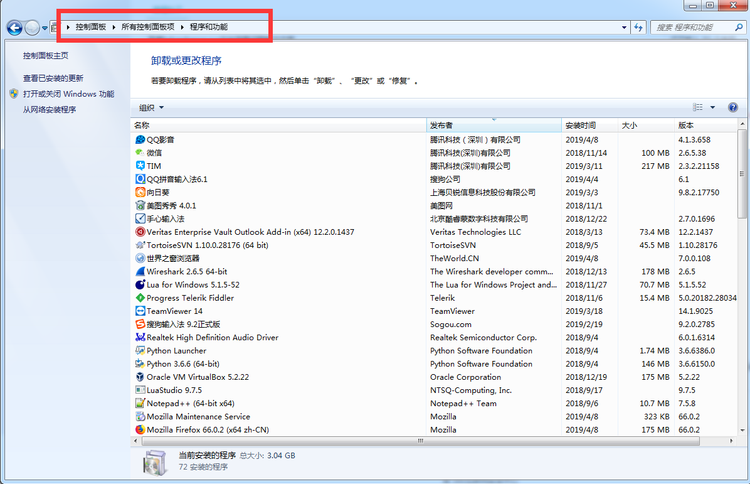The width and height of the screenshot is (750, 484).
Task: Sort by the 版本 column header
Action: point(706,125)
